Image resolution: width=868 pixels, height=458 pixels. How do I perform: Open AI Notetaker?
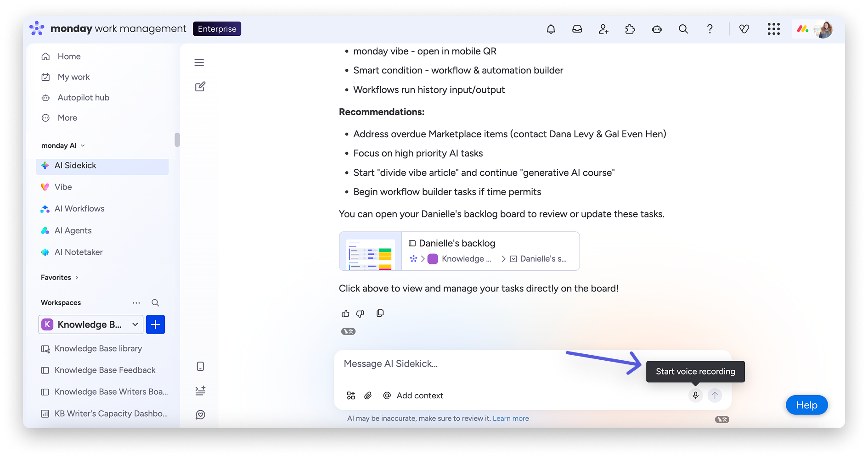point(79,252)
